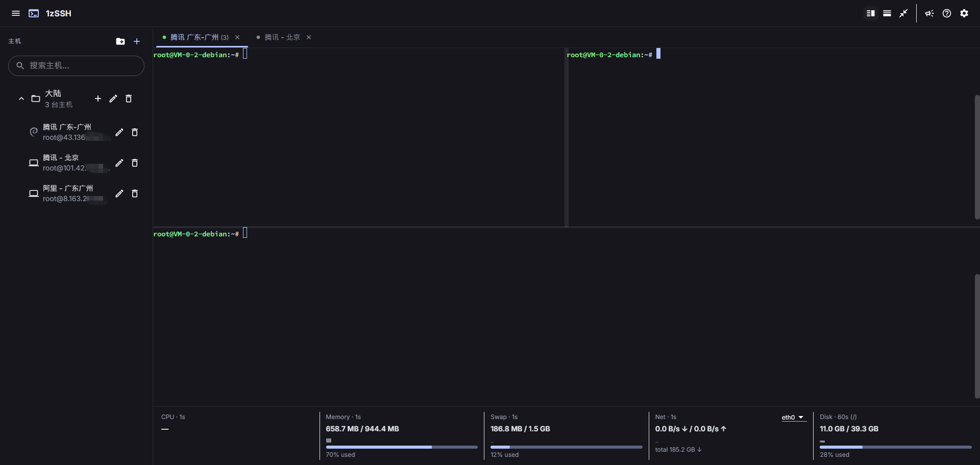
Task: Delete the 大陆 folder group
Action: pos(129,99)
